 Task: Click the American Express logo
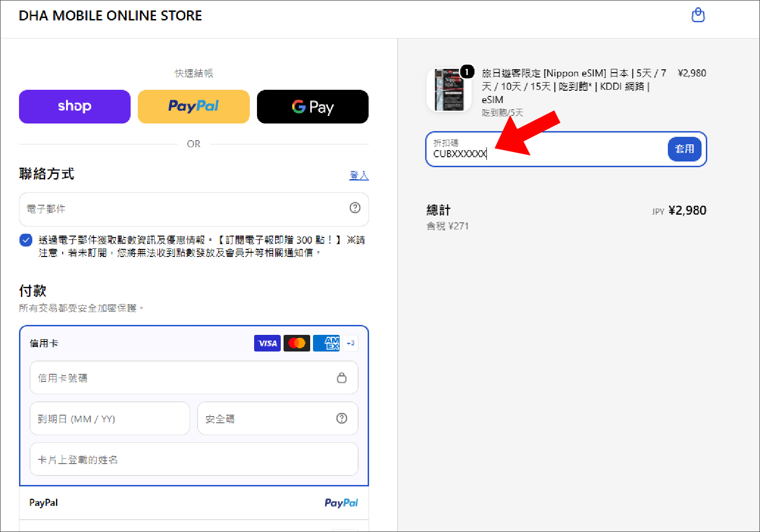click(326, 343)
